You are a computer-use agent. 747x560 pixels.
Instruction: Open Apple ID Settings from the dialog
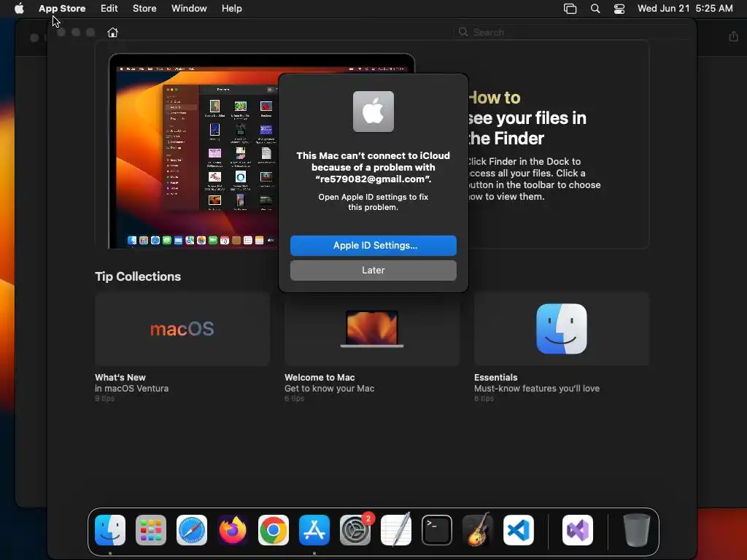pos(373,245)
